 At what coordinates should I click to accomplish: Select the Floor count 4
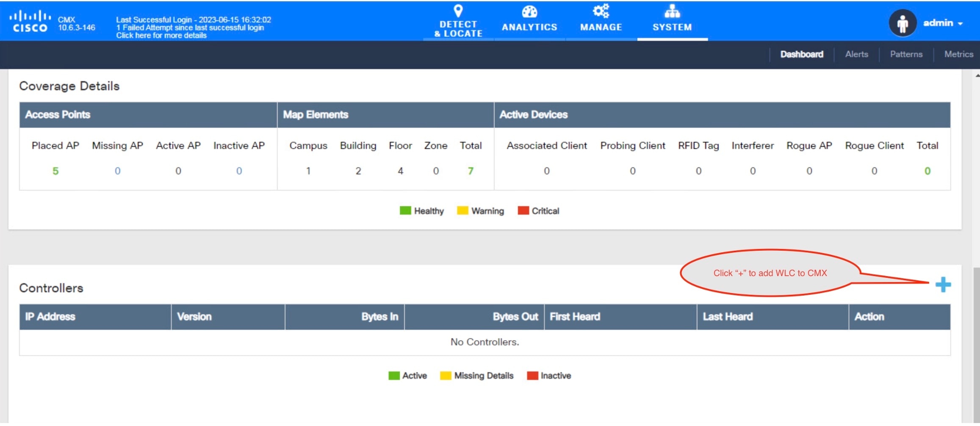[400, 171]
